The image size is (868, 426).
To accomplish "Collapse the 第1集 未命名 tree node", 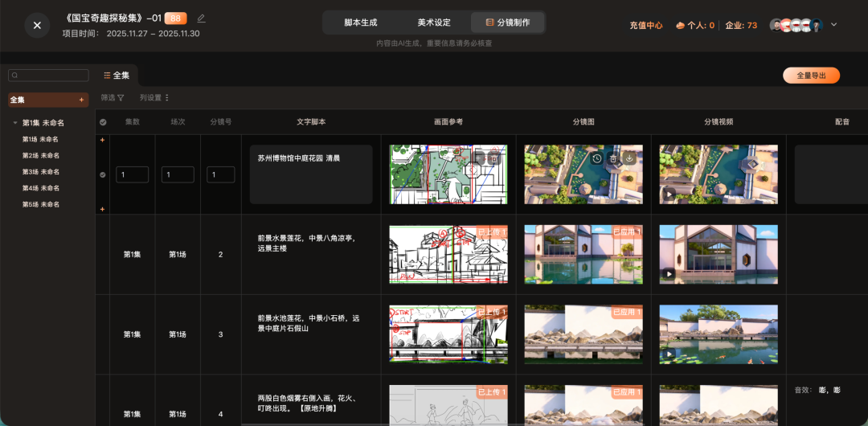I will 15,123.
